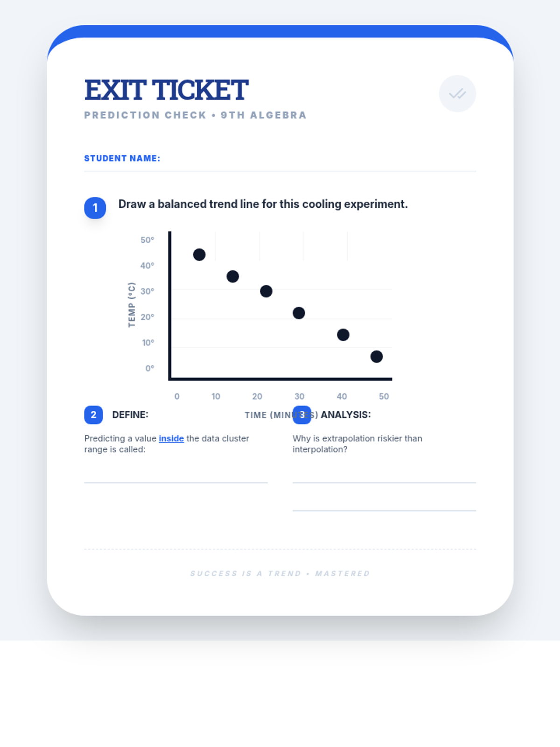Select the highest data point near 45°
Viewport: 560px width, 747px height.
point(199,254)
